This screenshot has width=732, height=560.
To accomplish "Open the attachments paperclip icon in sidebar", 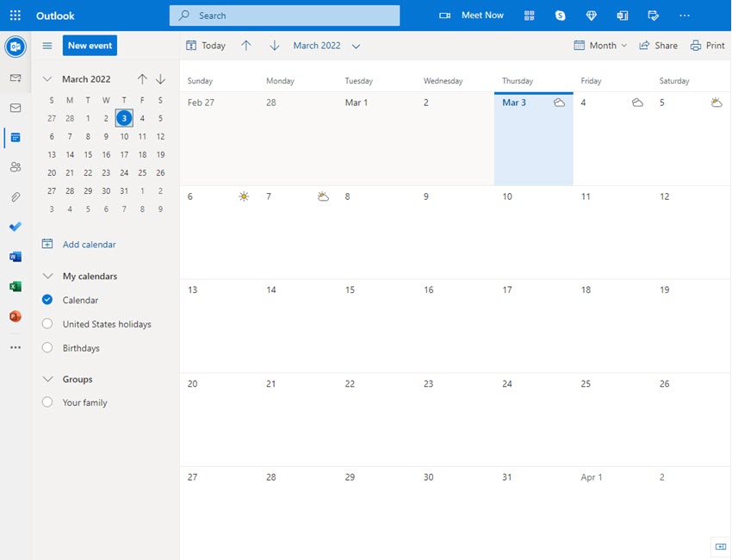I will pos(15,196).
